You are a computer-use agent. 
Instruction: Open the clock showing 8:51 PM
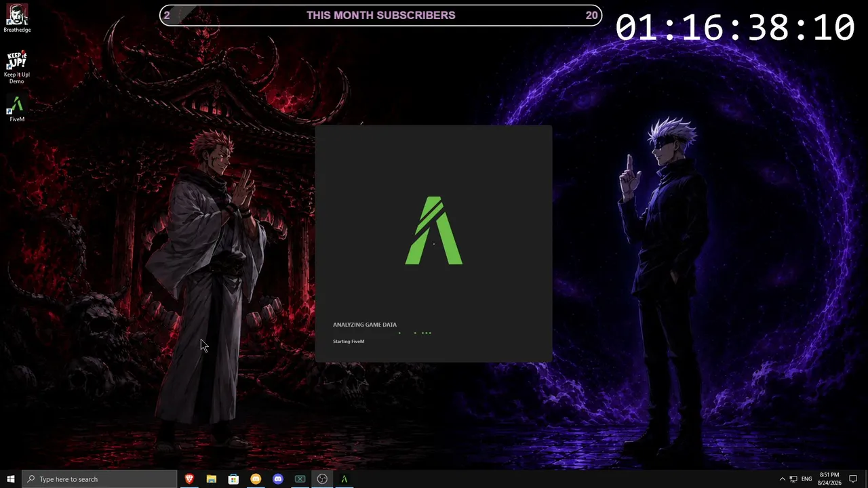pyautogui.click(x=829, y=479)
